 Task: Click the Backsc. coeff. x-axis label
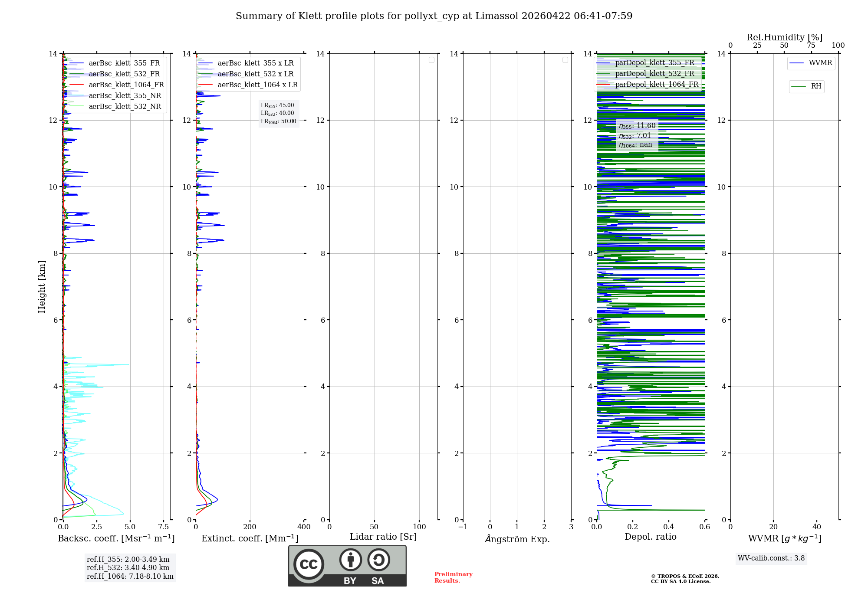[x=116, y=538]
